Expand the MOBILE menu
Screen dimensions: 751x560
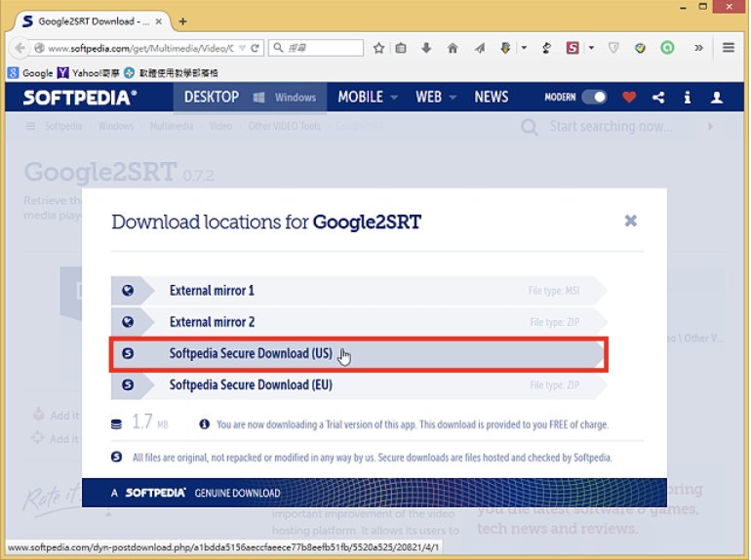368,98
